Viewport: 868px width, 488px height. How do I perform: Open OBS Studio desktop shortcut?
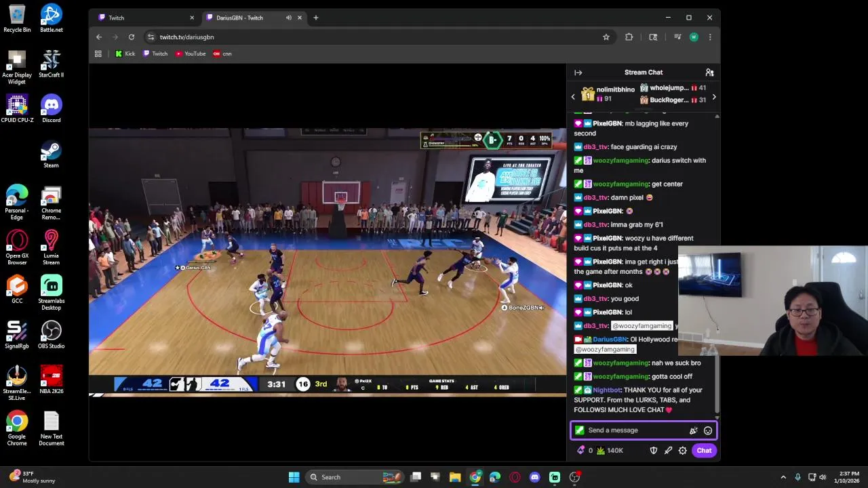[x=52, y=335]
